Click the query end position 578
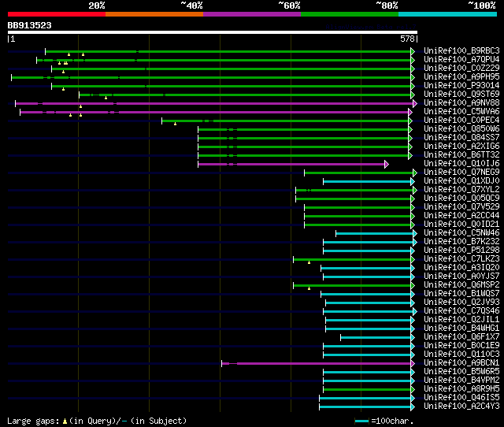504x427 pixels. (407, 39)
